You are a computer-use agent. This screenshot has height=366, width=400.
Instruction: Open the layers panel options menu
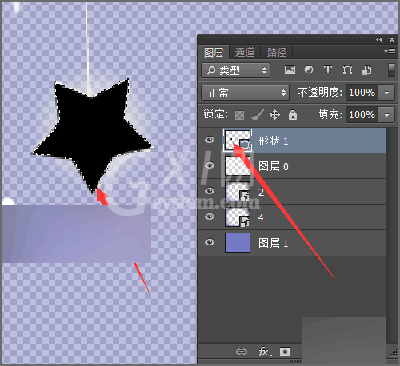390,51
